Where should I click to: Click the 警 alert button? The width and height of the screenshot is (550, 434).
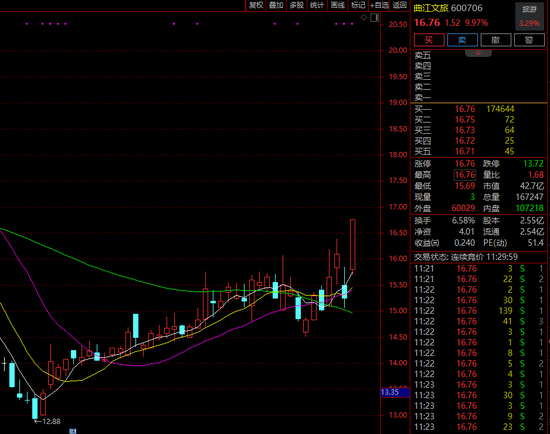[x=529, y=40]
